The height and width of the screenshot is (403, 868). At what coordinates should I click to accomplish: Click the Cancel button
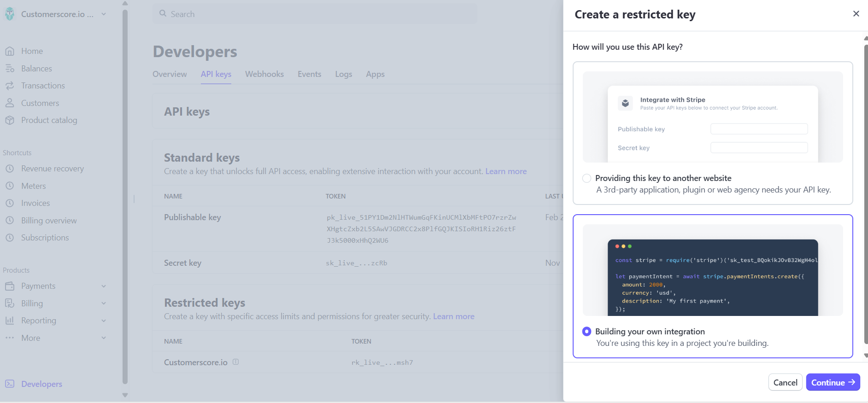785,382
